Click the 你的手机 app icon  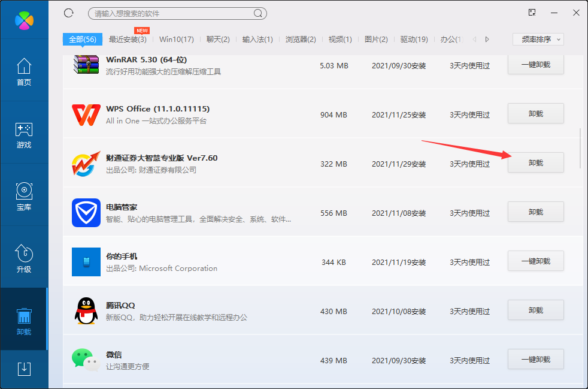click(86, 262)
